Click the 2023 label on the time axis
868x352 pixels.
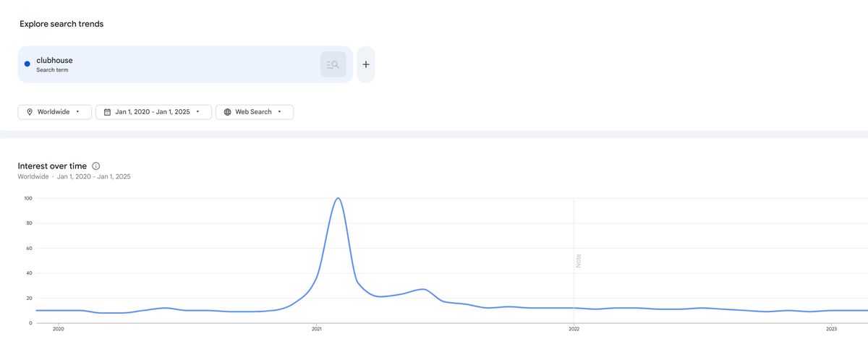coord(832,329)
